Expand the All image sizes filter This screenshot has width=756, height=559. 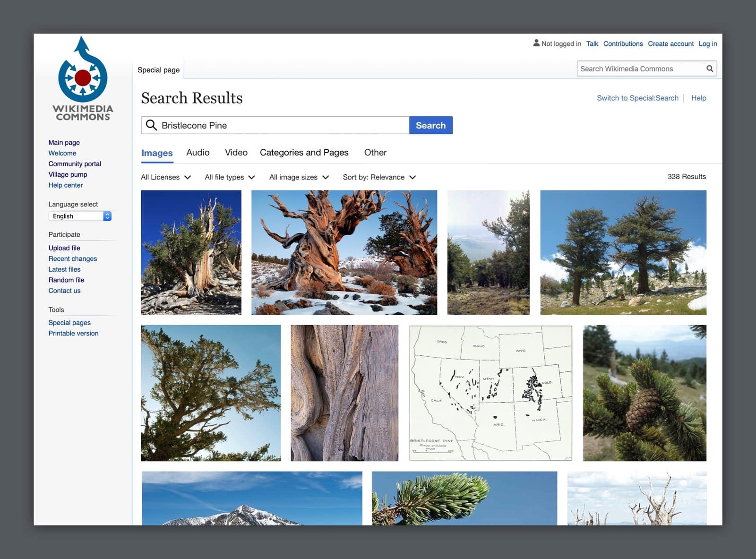pos(299,177)
